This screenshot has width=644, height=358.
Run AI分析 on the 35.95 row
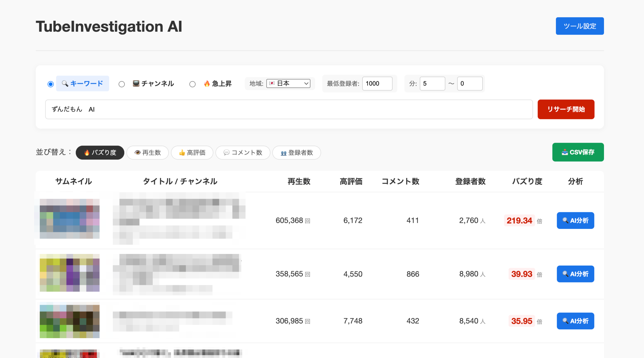tap(575, 321)
